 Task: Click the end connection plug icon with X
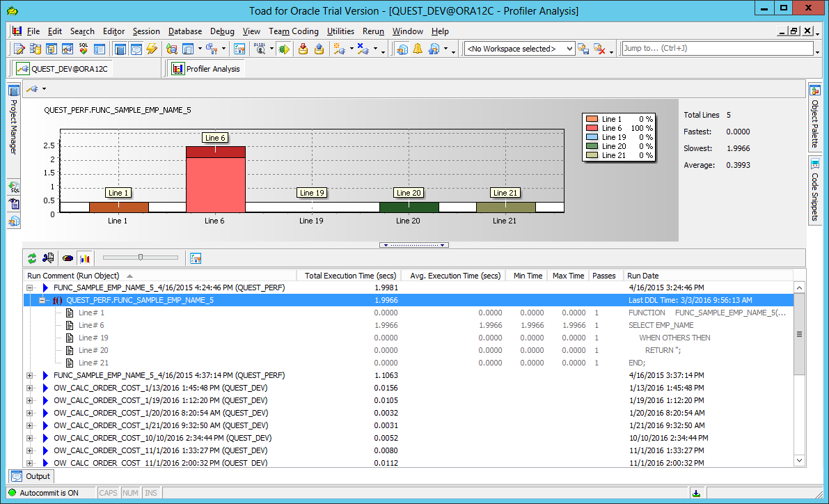coord(363,49)
